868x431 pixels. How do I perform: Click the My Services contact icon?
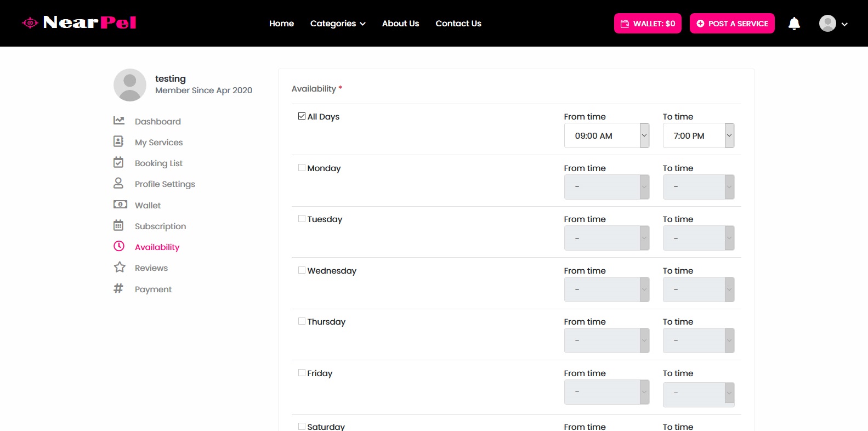pyautogui.click(x=118, y=141)
